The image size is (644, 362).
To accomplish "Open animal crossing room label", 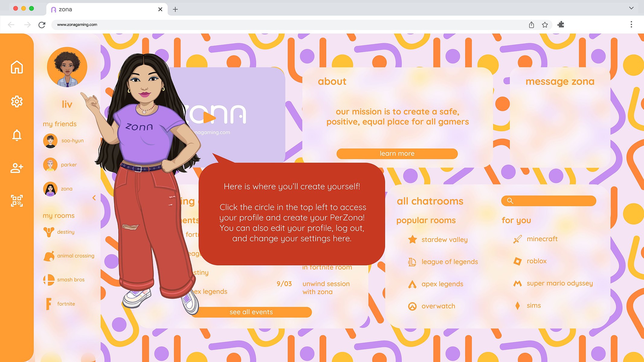I will (x=76, y=256).
